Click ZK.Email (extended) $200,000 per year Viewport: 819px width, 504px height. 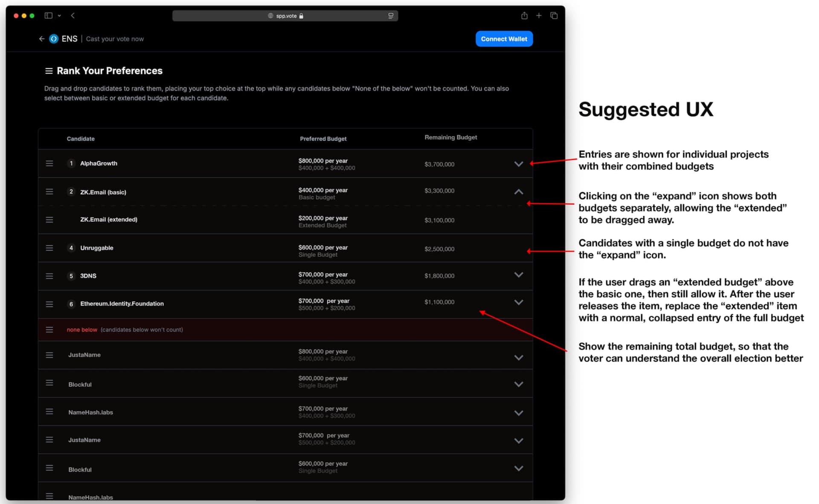[323, 218]
